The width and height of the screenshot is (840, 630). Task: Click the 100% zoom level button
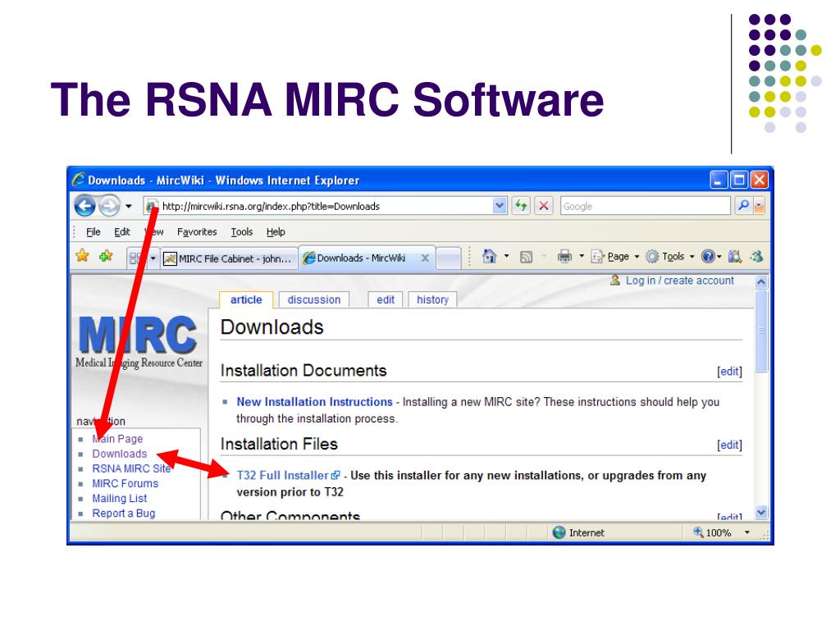click(713, 532)
